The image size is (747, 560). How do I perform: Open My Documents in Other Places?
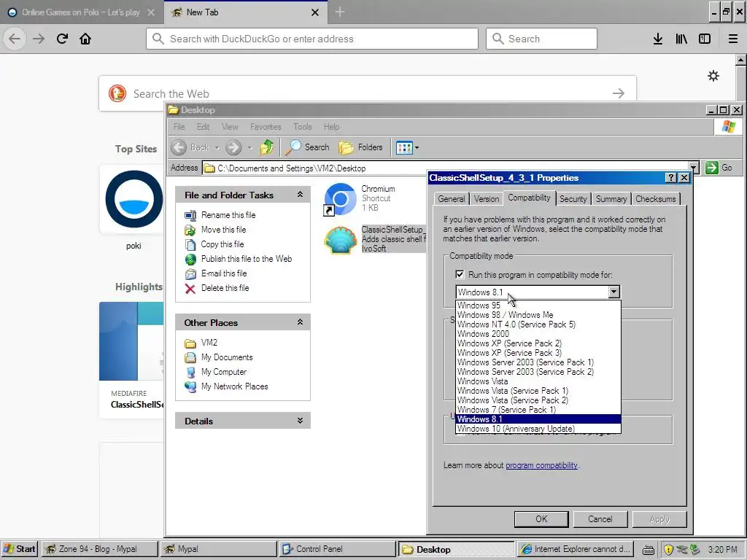click(227, 357)
